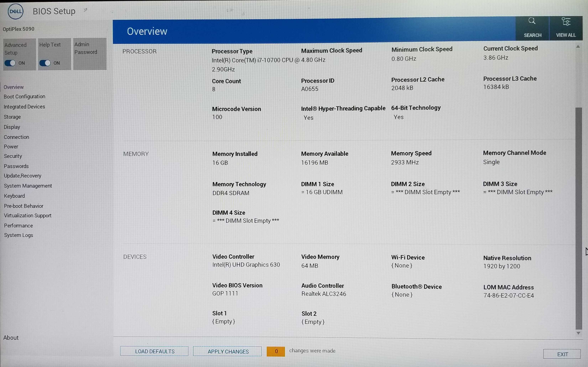Toggle the Advanced Setup switch
Viewport: 588px width, 367px height.
click(x=10, y=63)
